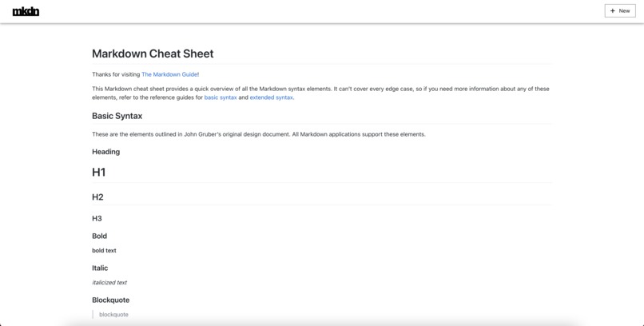Click the H3 sample heading
The height and width of the screenshot is (326, 644).
click(97, 218)
